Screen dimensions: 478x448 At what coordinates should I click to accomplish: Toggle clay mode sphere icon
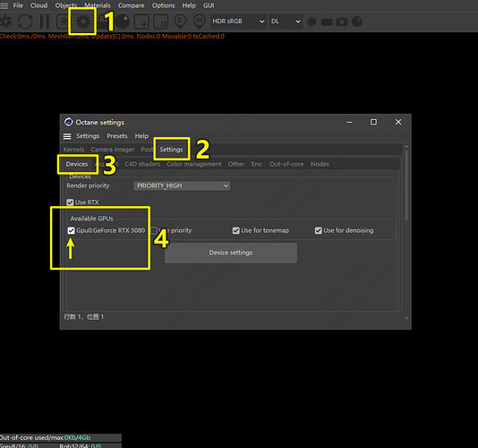click(x=123, y=22)
